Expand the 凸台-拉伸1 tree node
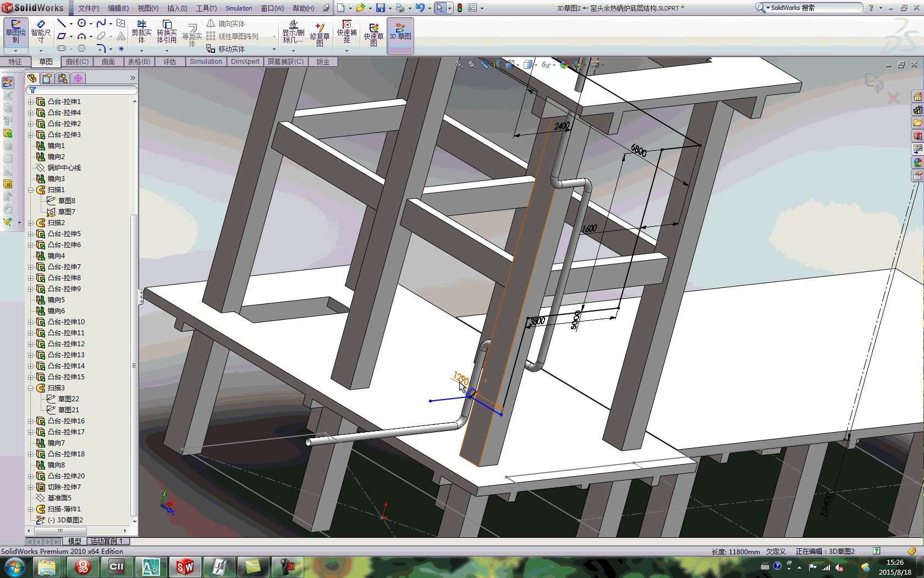 click(x=31, y=102)
